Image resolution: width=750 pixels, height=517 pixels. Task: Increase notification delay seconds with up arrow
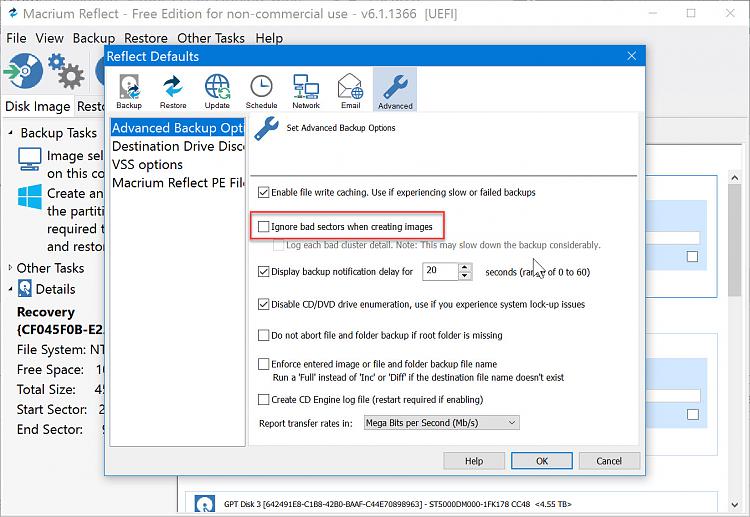464,267
